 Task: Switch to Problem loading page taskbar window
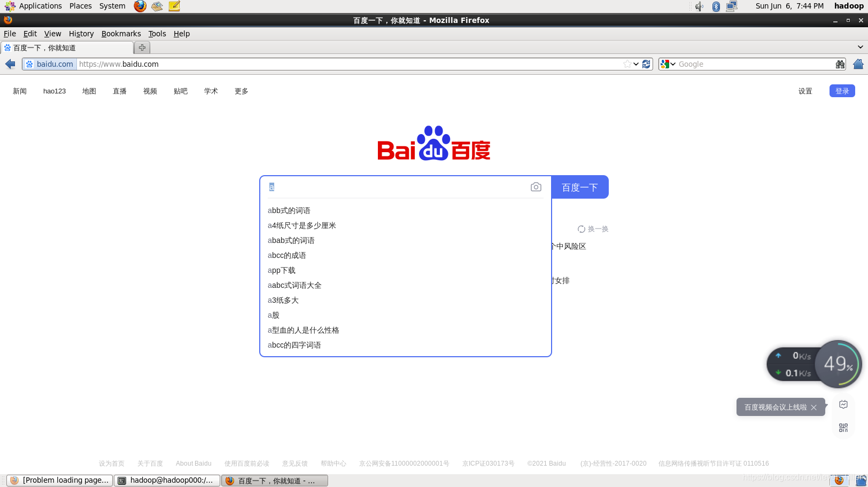pos(60,481)
